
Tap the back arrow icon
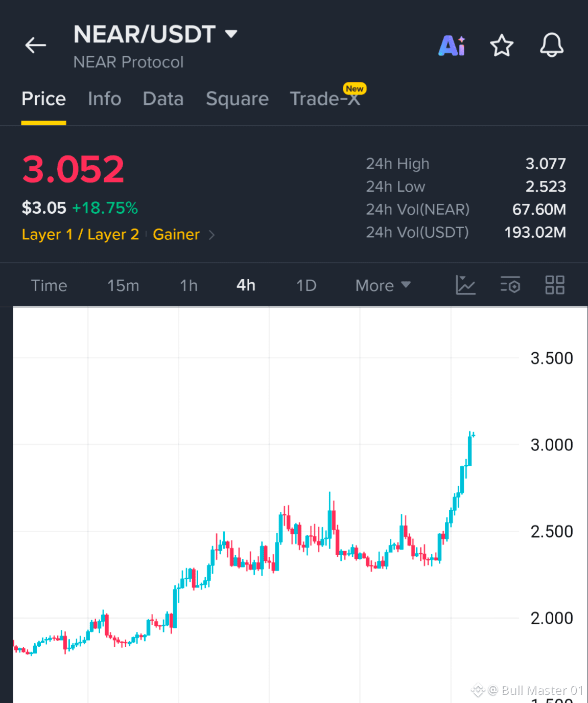coord(36,46)
